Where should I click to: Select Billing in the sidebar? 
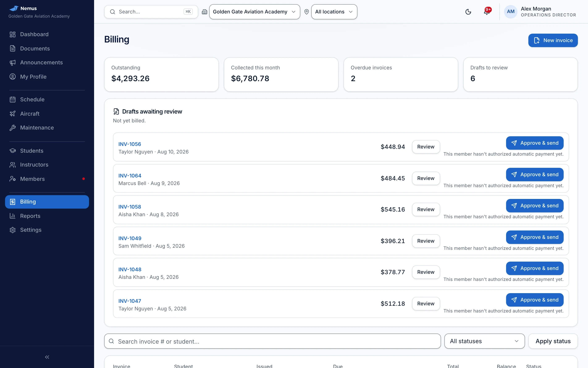[47, 202]
